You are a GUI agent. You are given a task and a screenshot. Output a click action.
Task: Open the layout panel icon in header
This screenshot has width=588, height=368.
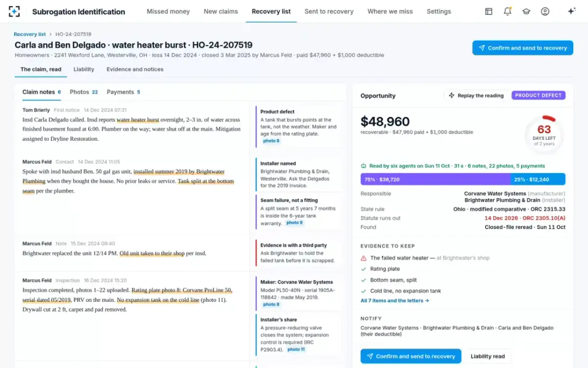tap(489, 11)
